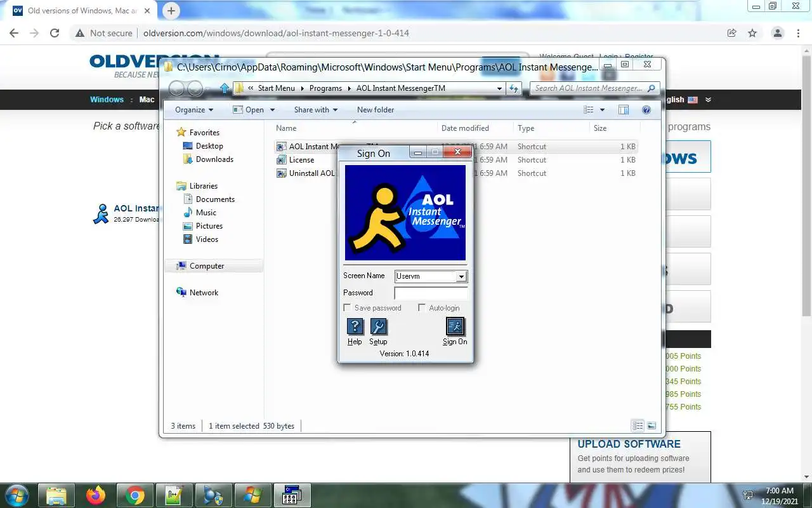This screenshot has height=508, width=812.
Task: Open Chrome three-dot menu
Action: point(799,33)
